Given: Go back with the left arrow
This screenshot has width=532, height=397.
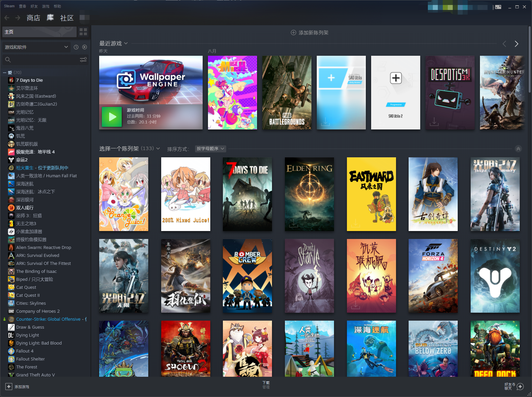Looking at the screenshot, I should [7, 18].
